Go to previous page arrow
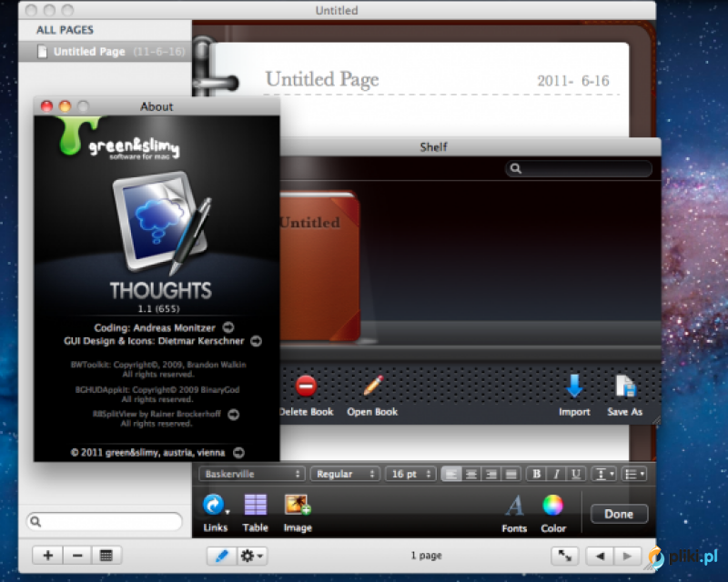The width and height of the screenshot is (728, 582). tap(600, 556)
